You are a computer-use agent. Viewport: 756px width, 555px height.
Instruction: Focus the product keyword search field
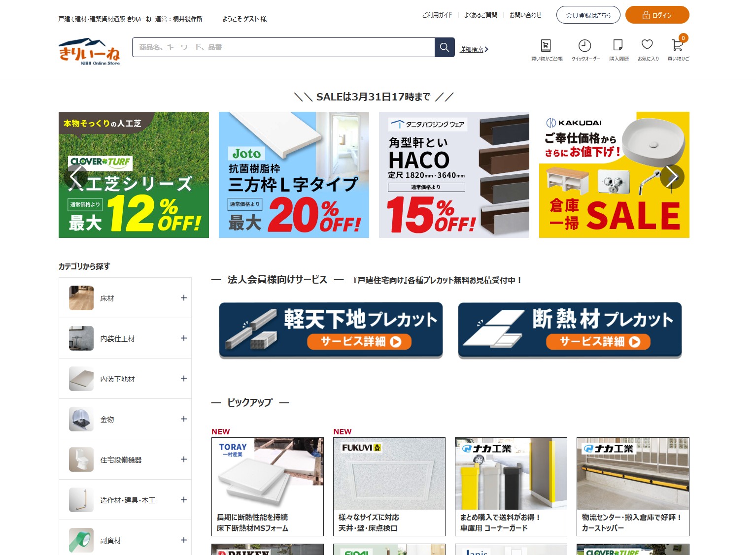pyautogui.click(x=283, y=47)
